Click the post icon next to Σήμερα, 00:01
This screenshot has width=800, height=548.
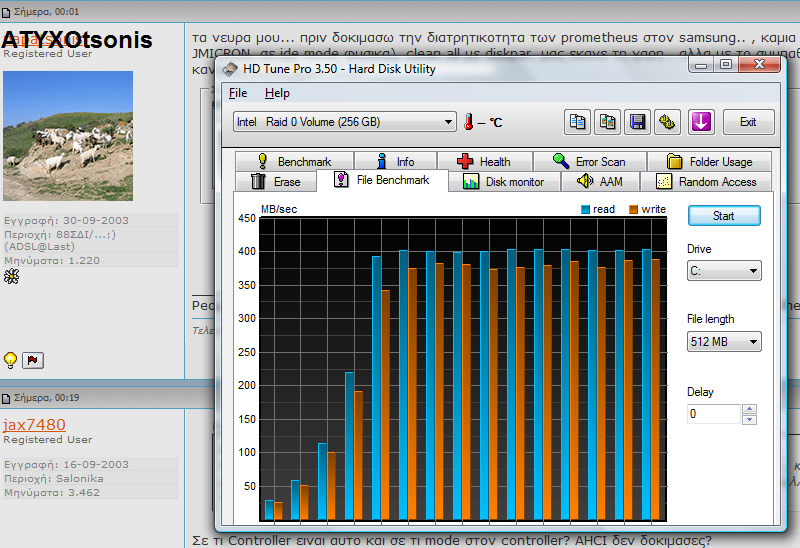pos(6,12)
